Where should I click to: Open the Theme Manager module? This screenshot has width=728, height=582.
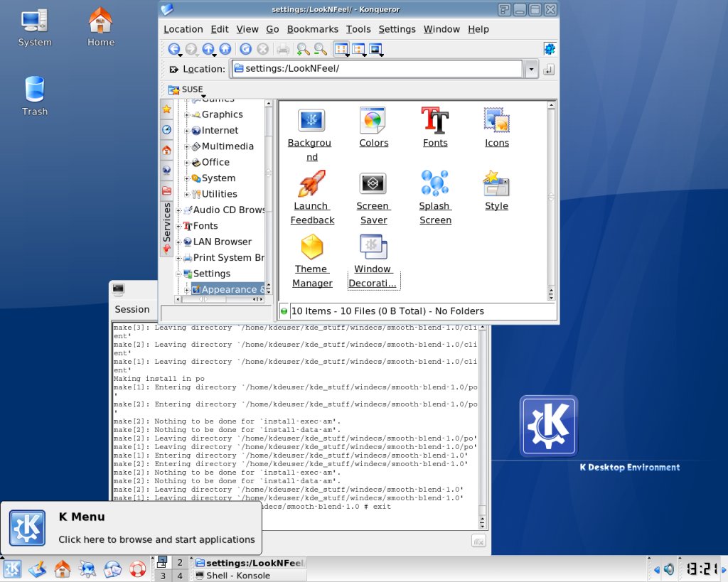(x=311, y=261)
